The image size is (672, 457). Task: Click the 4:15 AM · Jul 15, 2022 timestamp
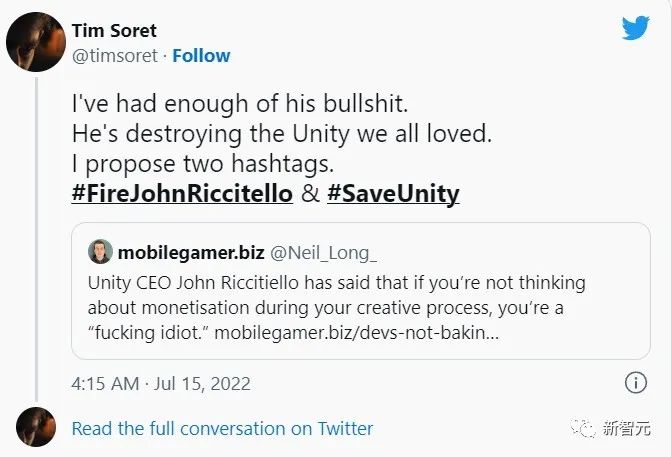pos(161,383)
